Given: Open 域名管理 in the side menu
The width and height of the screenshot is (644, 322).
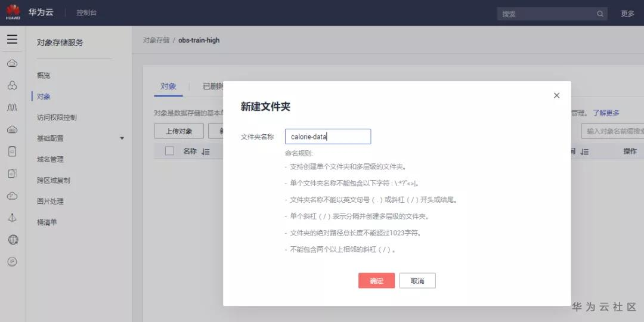Looking at the screenshot, I should (x=50, y=159).
